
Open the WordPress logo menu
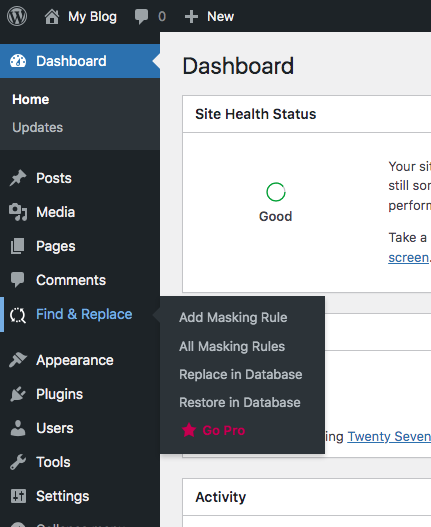point(17,16)
